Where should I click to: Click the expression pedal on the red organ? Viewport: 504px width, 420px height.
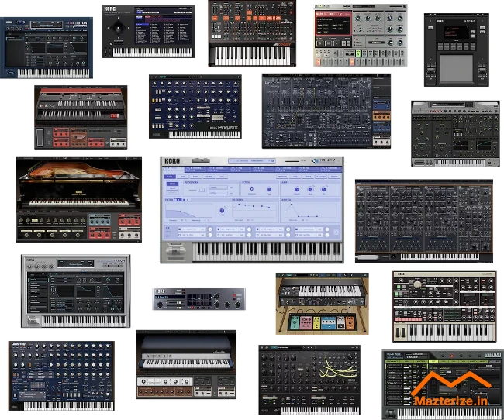[40, 136]
